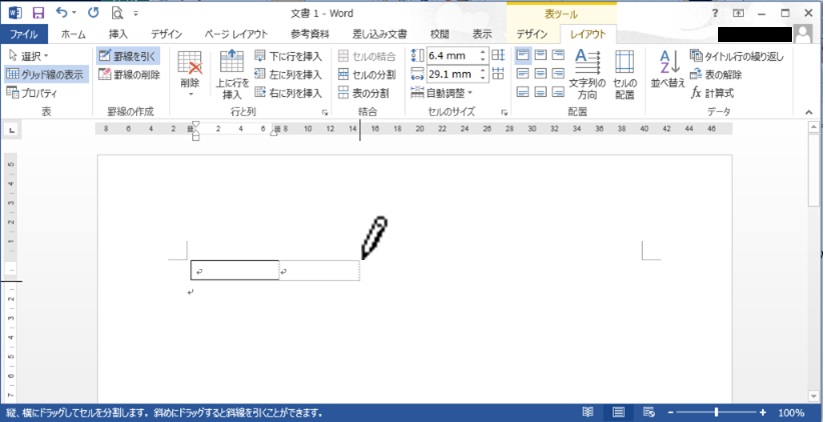The image size is (825, 422).
Task: Click the user account avatar icon
Action: pyautogui.click(x=803, y=34)
